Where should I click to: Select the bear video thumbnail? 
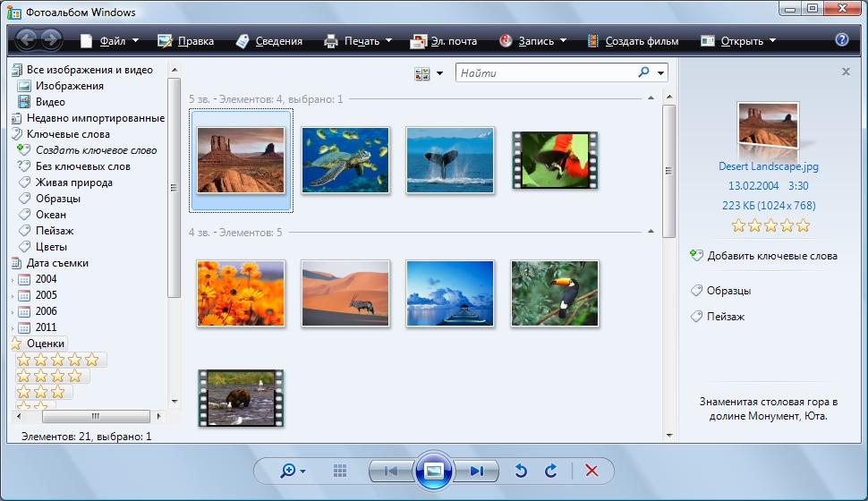point(241,398)
